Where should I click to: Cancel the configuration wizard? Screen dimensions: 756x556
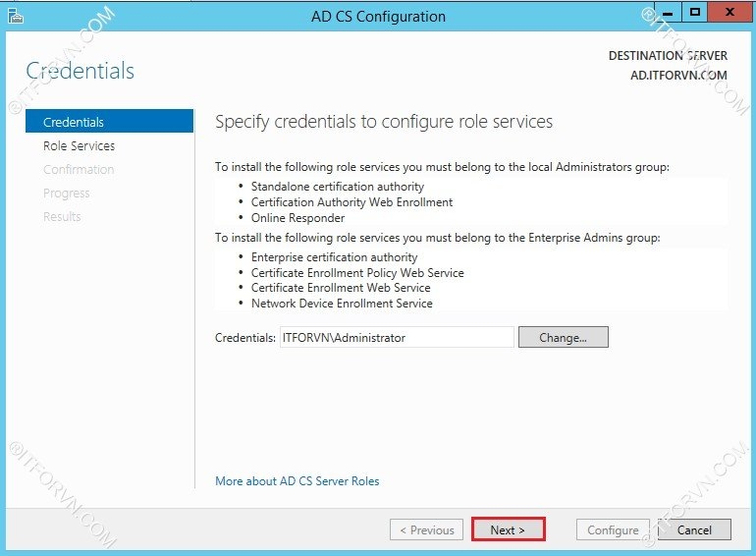point(694,529)
